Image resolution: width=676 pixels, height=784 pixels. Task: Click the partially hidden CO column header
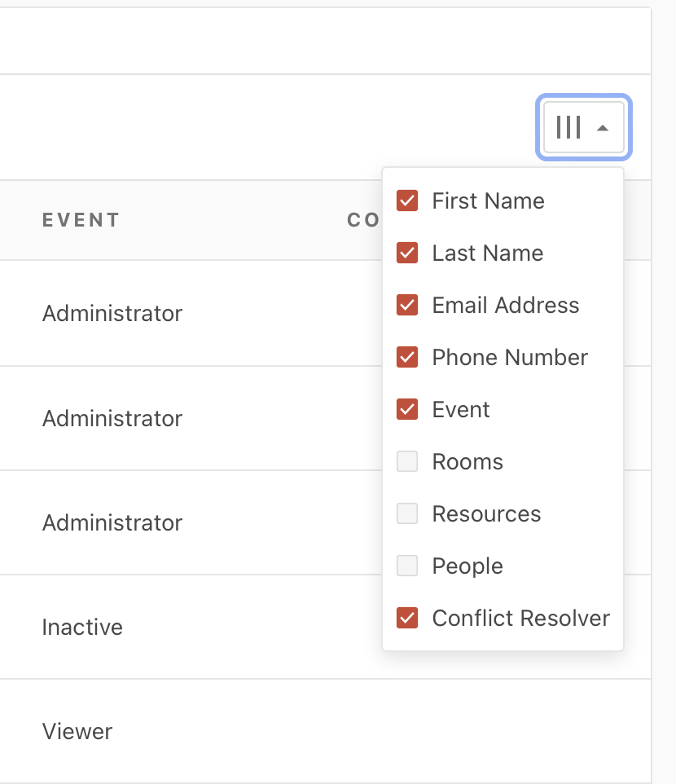pos(363,220)
